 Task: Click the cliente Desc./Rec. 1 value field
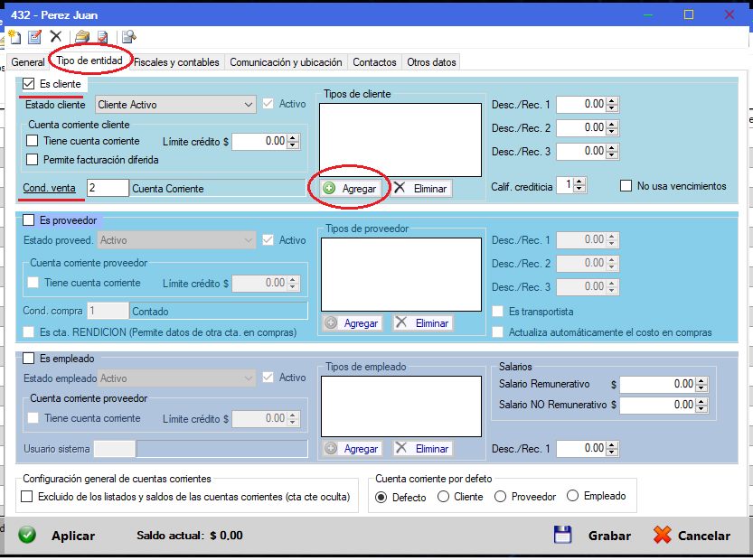pos(581,104)
